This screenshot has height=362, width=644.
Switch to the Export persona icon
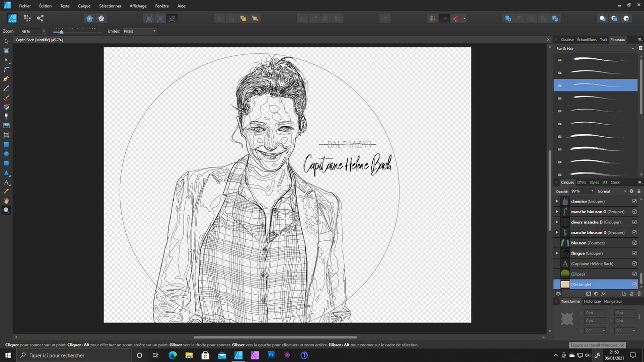pyautogui.click(x=40, y=18)
